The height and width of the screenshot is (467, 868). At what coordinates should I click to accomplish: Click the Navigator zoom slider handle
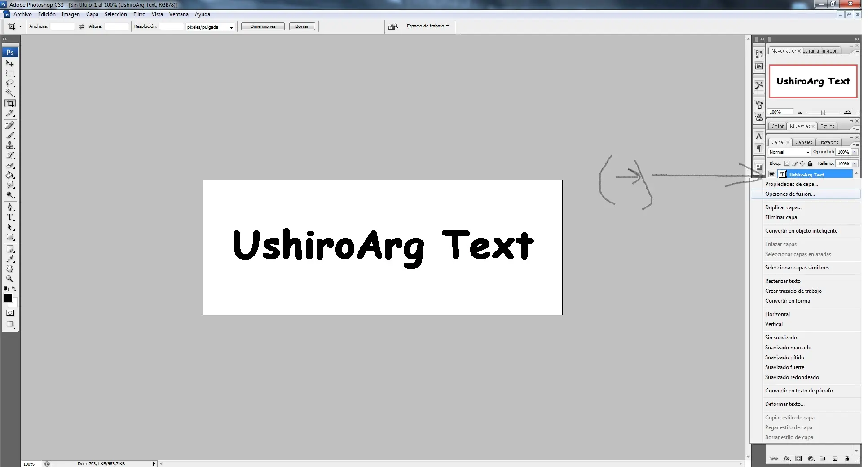[x=823, y=112]
